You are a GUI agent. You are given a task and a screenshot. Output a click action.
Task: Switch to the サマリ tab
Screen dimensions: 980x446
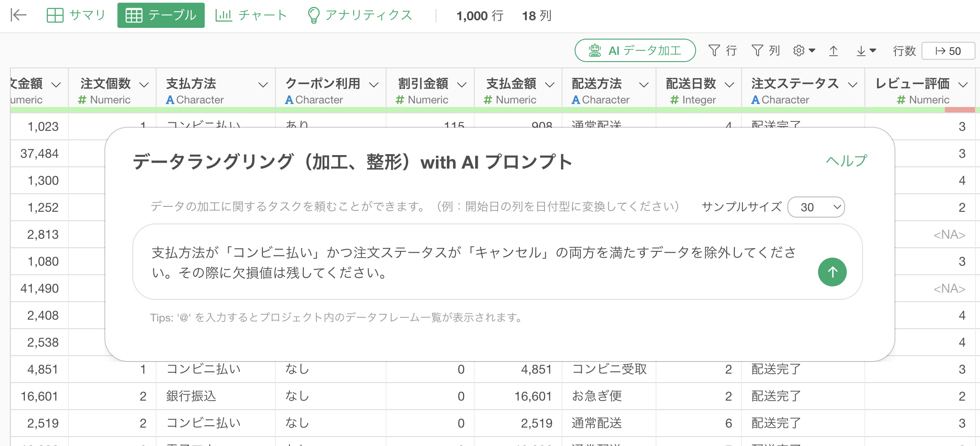(x=76, y=15)
